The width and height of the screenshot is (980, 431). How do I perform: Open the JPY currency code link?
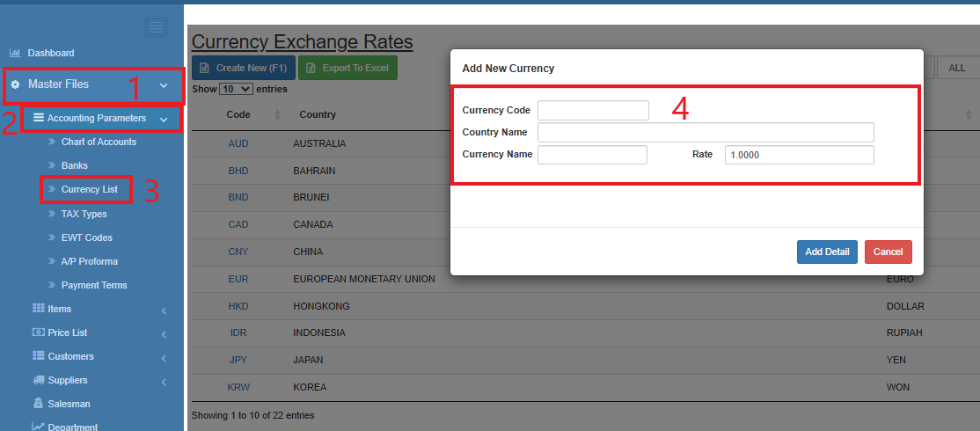[x=238, y=361]
